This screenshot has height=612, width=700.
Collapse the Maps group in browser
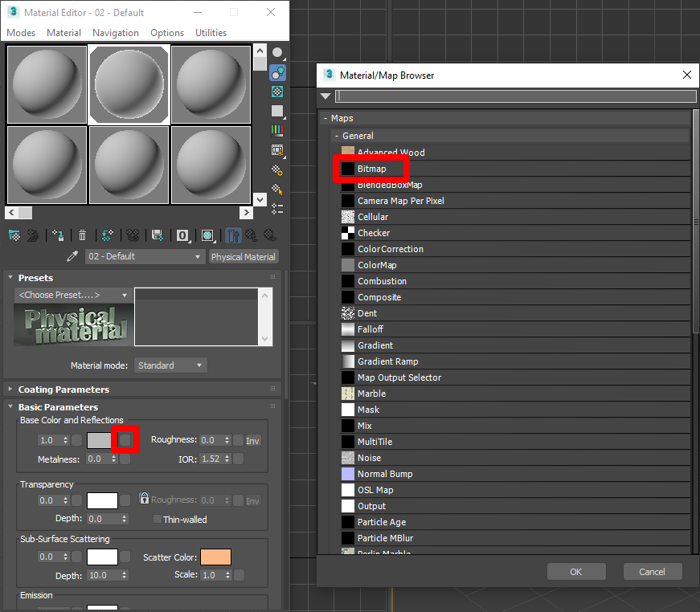pyautogui.click(x=325, y=118)
